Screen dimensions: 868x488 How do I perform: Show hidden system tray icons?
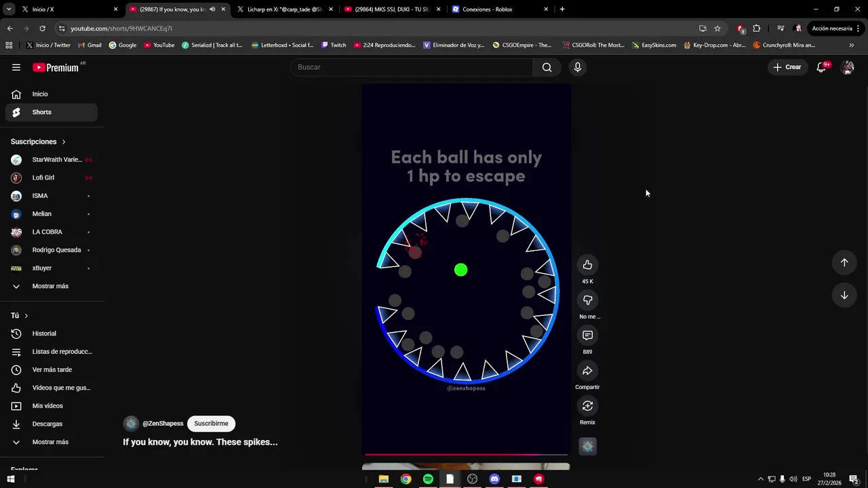point(760,479)
